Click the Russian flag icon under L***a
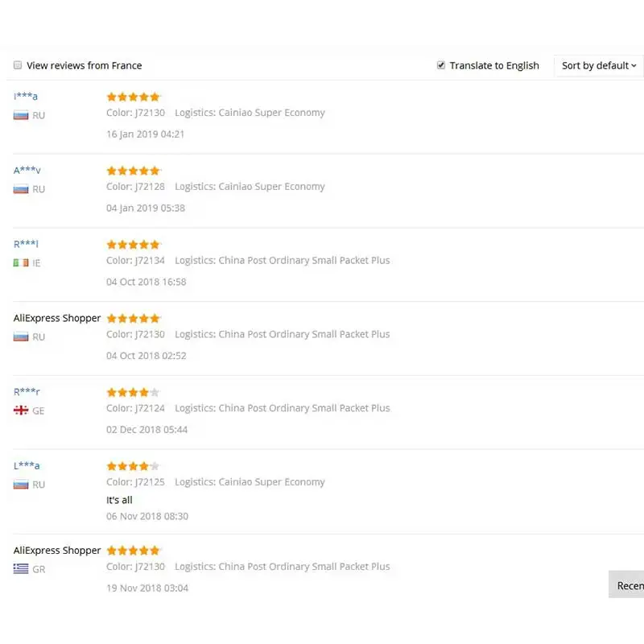The image size is (644, 644). click(x=21, y=485)
